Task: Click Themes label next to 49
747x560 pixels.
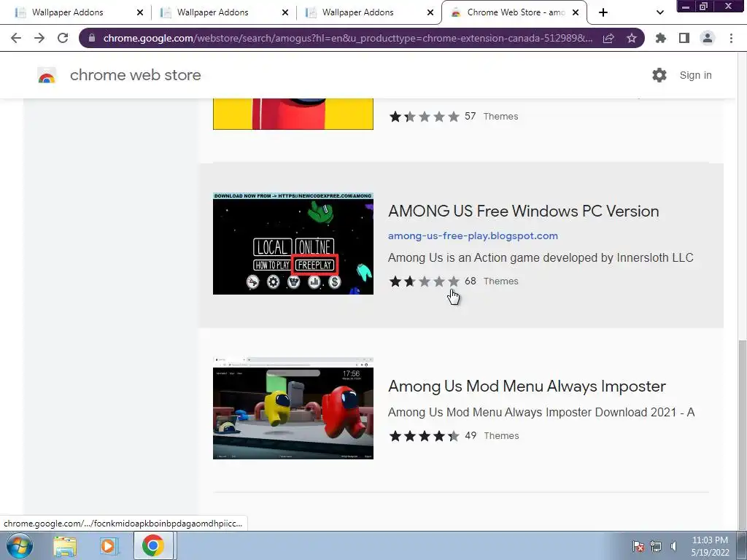Action: tap(501, 436)
